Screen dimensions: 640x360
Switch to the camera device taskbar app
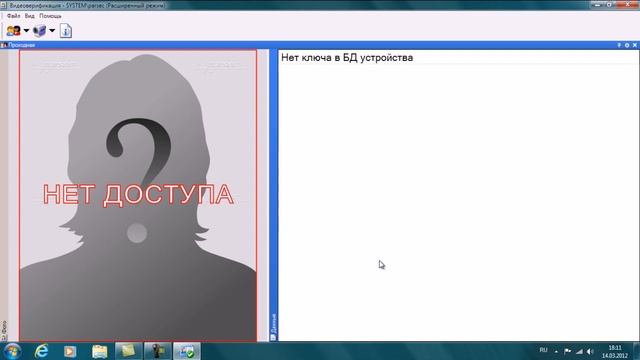(x=158, y=351)
